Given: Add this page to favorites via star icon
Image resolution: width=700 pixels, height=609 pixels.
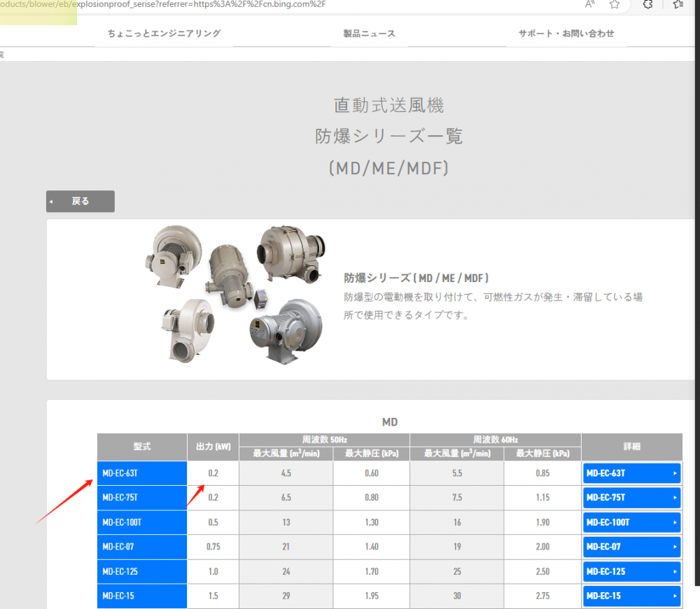Looking at the screenshot, I should pos(615,5).
